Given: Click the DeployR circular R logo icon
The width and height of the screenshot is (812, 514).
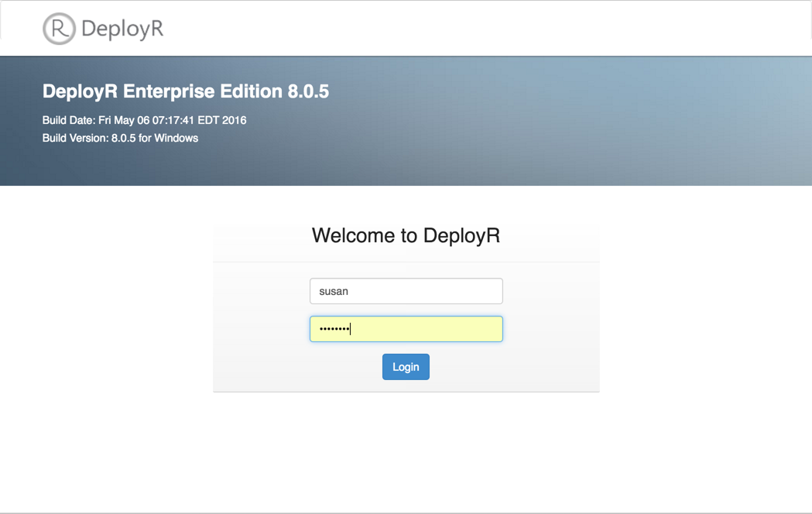Looking at the screenshot, I should click(59, 29).
